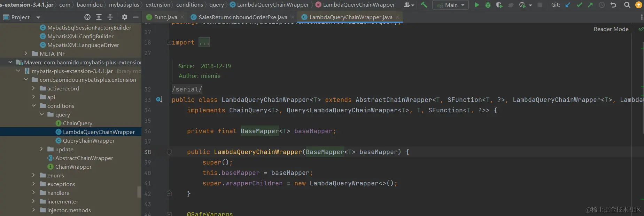Switch to the Func.java tab

(x=165, y=17)
